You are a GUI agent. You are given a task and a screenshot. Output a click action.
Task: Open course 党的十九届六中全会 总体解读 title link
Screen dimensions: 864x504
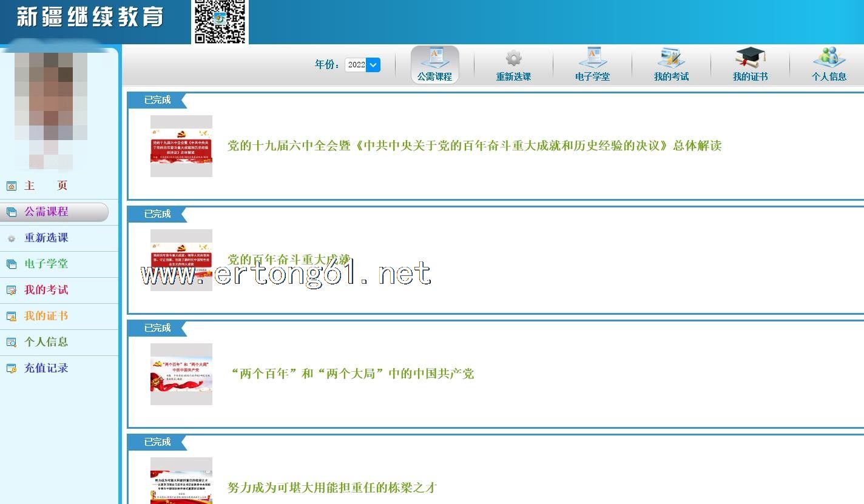coord(474,146)
